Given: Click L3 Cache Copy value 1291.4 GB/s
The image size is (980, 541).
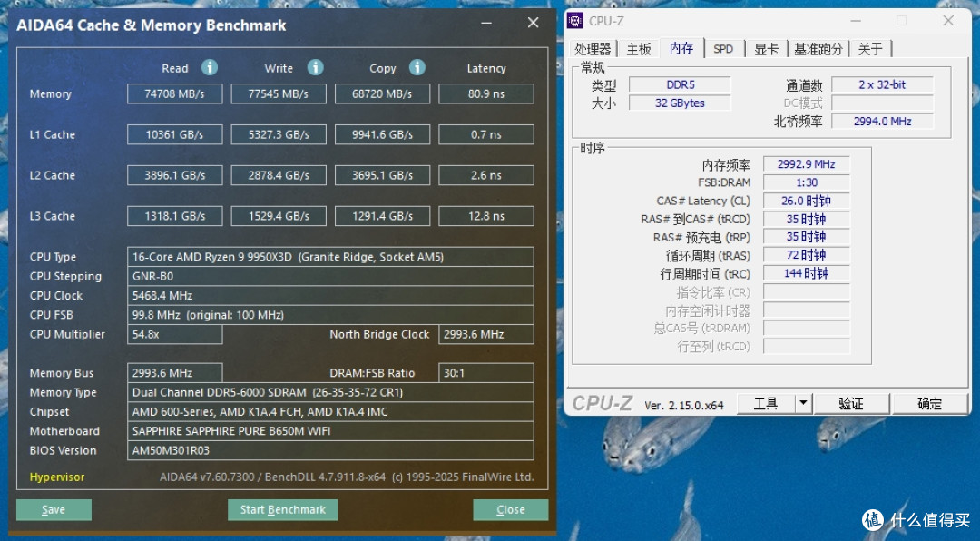Looking at the screenshot, I should pos(383,216).
